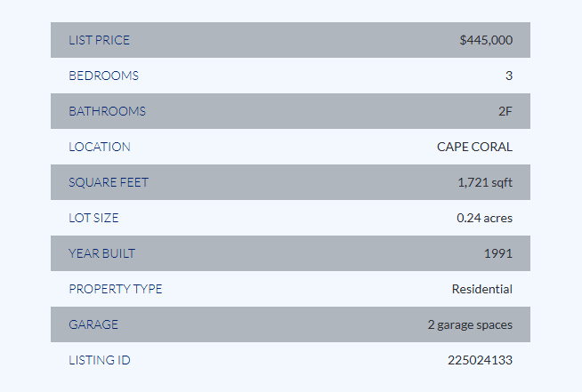Select the 2 garage spaces value
Viewport: 582px width, 392px height.
pos(470,324)
